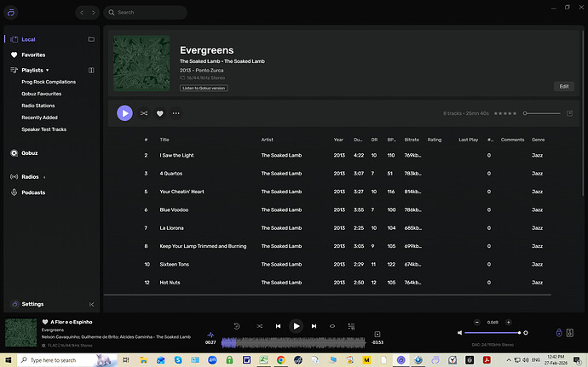
Task: Click Listen to Qobuz version
Action: coord(204,88)
